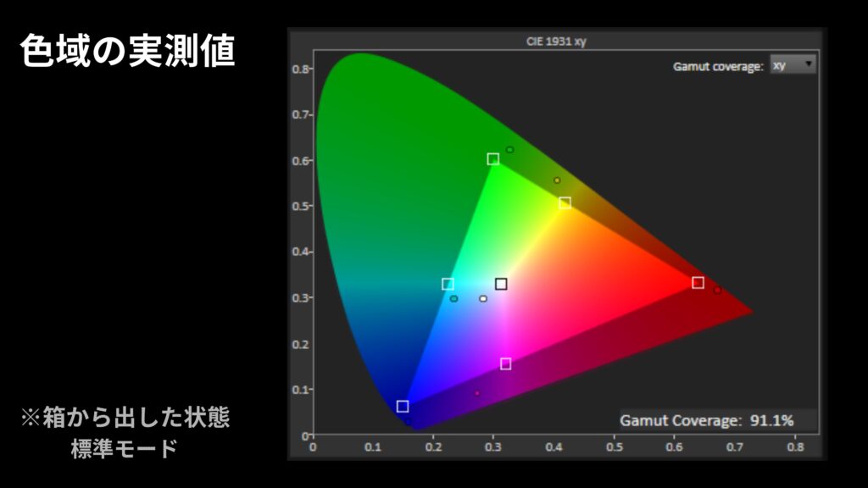This screenshot has height=488, width=868.
Task: Select the green primary target square
Action: click(x=492, y=159)
